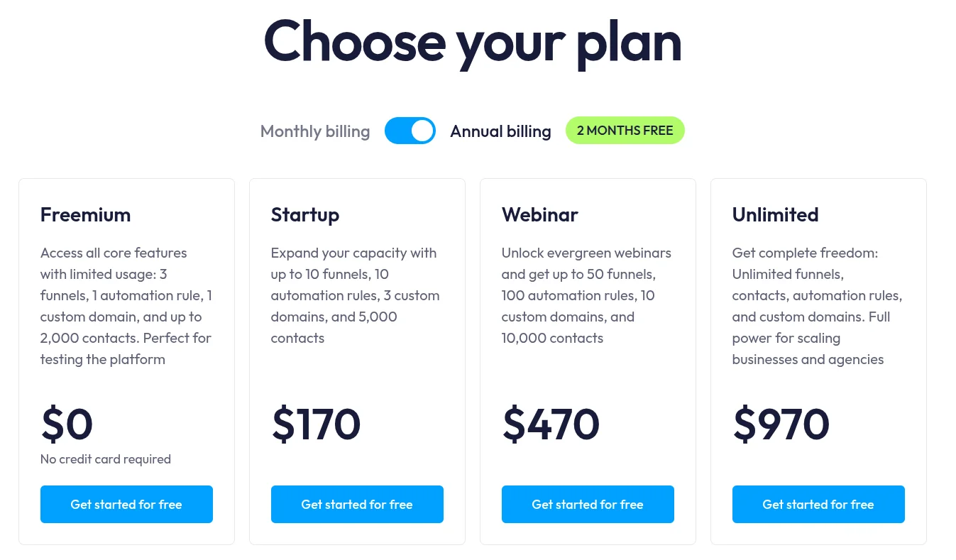This screenshot has width=956, height=560.
Task: Click the 2 MONTHS FREE badge
Action: (x=625, y=130)
